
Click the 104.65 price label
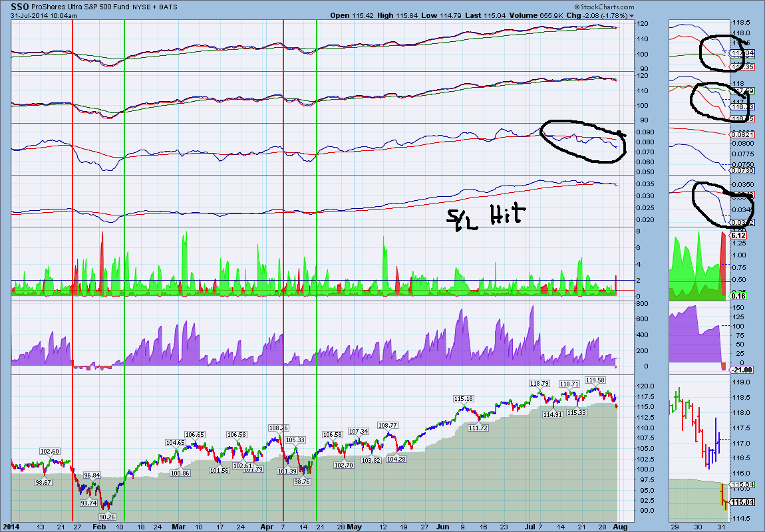[175, 443]
